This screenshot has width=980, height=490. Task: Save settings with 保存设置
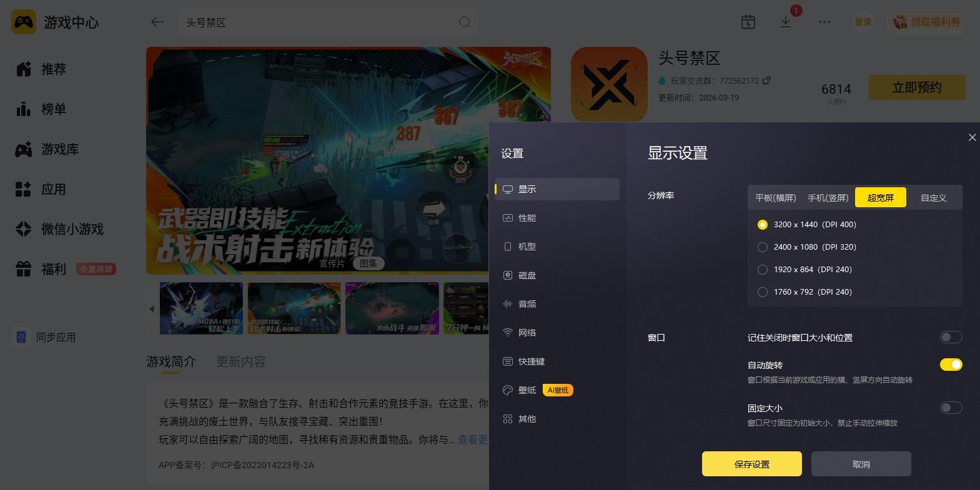point(752,464)
